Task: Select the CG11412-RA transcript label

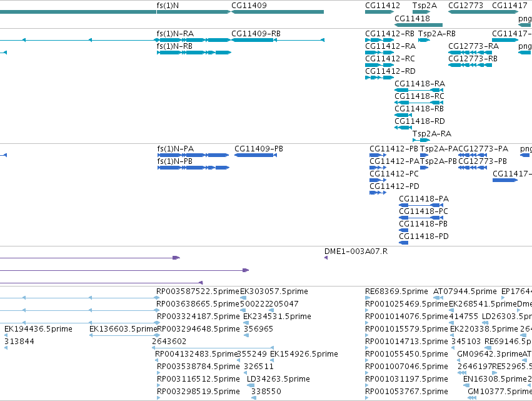Action: (390, 46)
